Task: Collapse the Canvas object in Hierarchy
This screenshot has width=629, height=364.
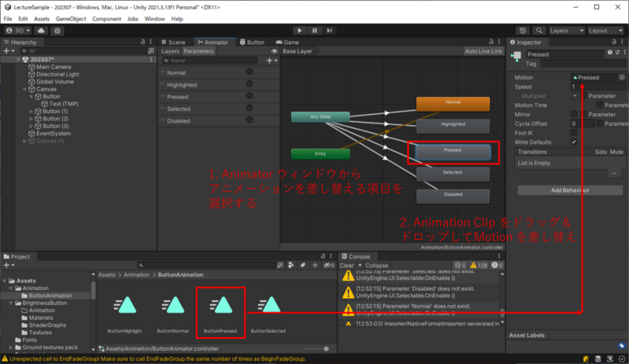Action: (x=25, y=89)
